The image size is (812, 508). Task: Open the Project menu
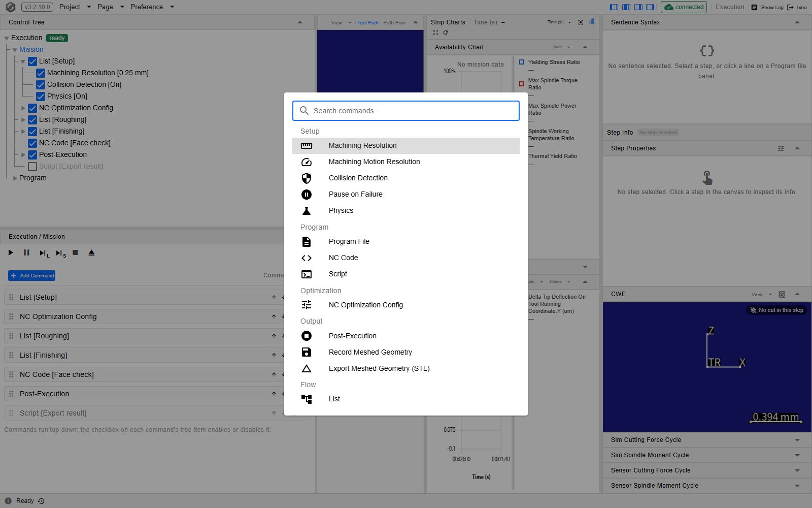point(75,7)
